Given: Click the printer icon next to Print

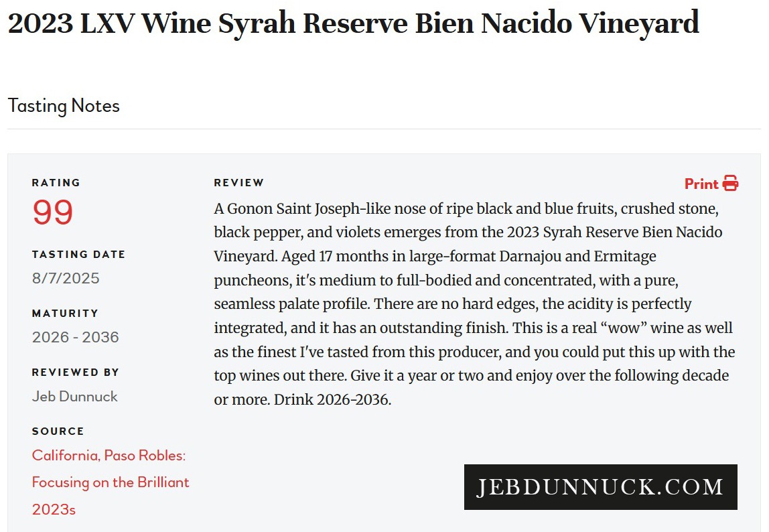Looking at the screenshot, I should (x=731, y=184).
